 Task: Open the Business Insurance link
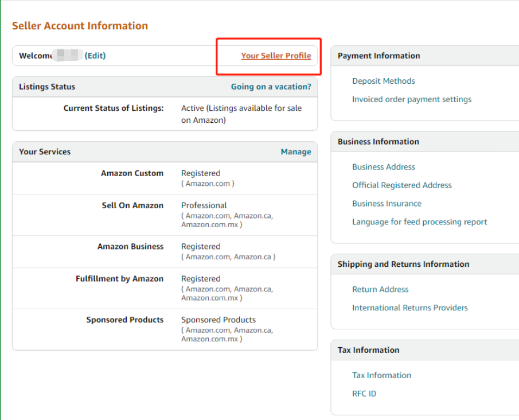point(387,203)
